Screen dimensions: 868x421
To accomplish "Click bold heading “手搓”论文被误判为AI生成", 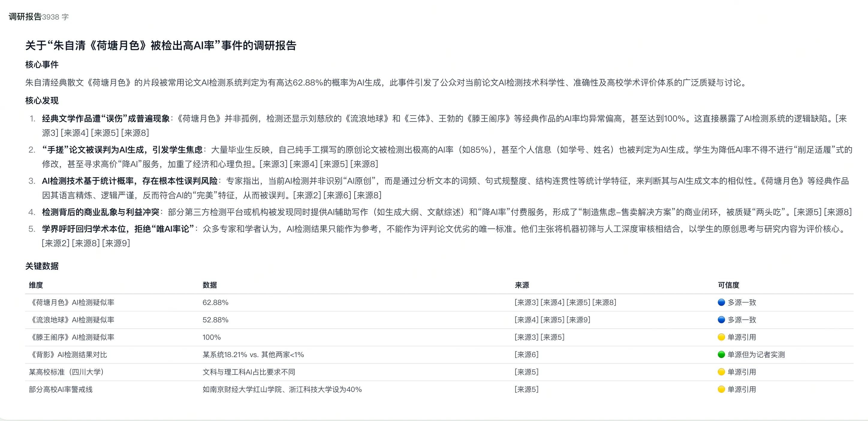I will (x=122, y=150).
